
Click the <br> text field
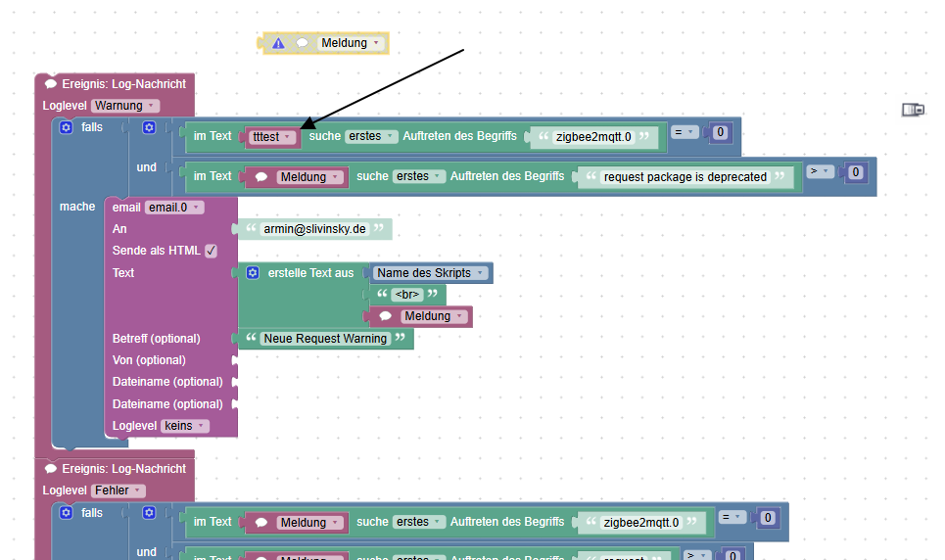(407, 295)
